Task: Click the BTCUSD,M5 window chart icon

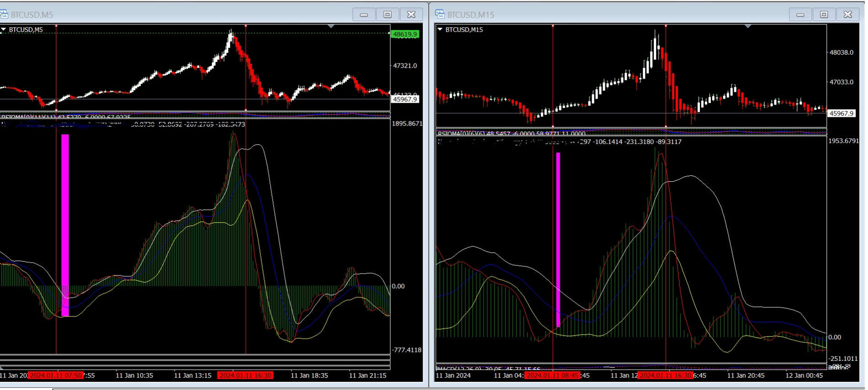Action: tap(4, 15)
